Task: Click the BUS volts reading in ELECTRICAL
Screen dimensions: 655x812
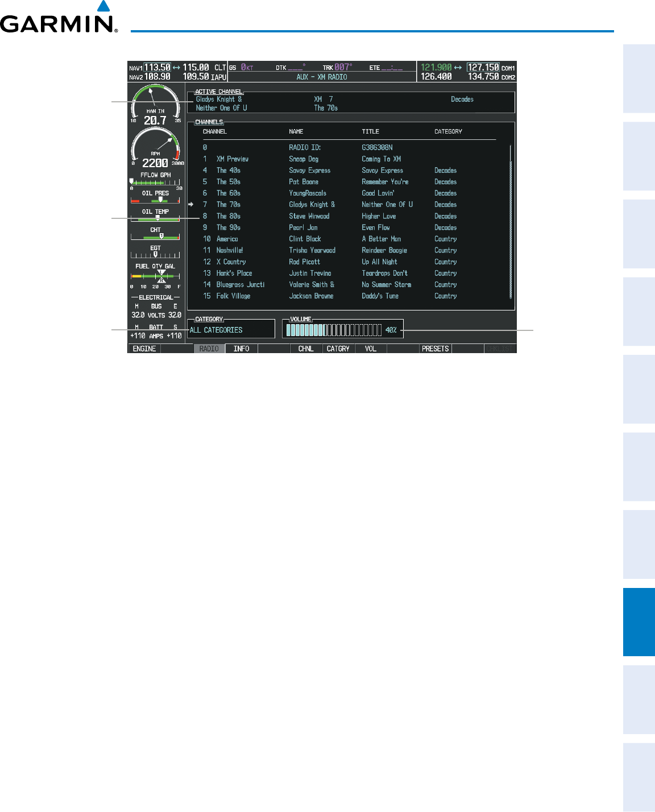Action: click(156, 314)
